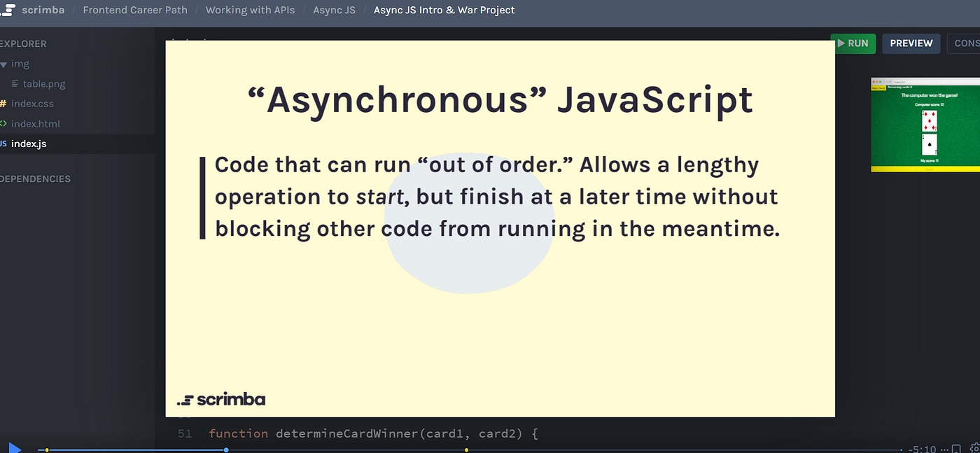
Task: Click the hash icon next to index.css
Action: [x=3, y=104]
